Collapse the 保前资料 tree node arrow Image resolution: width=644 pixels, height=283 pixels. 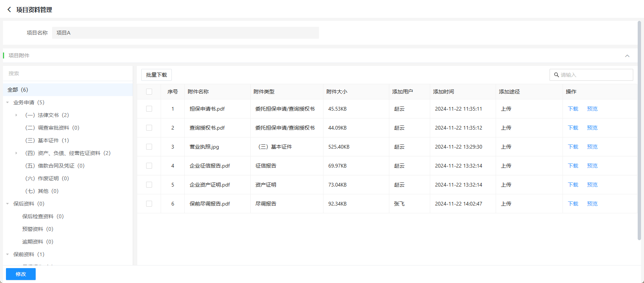pos(7,254)
